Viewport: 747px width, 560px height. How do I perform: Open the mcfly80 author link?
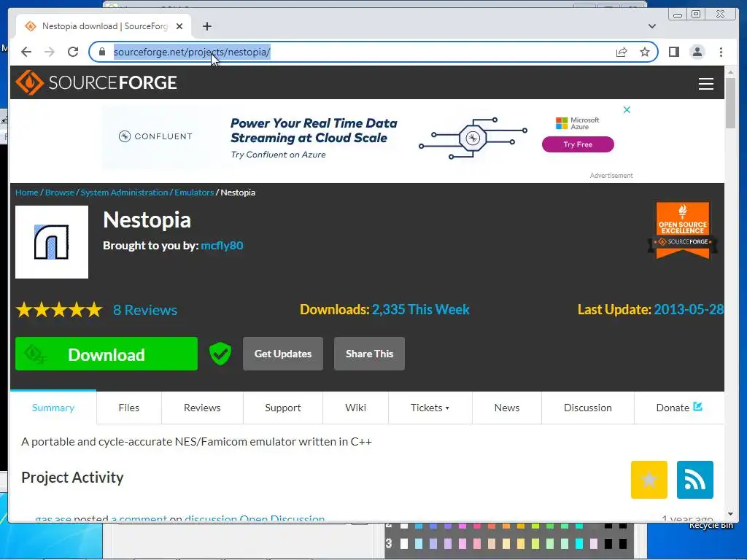point(222,246)
